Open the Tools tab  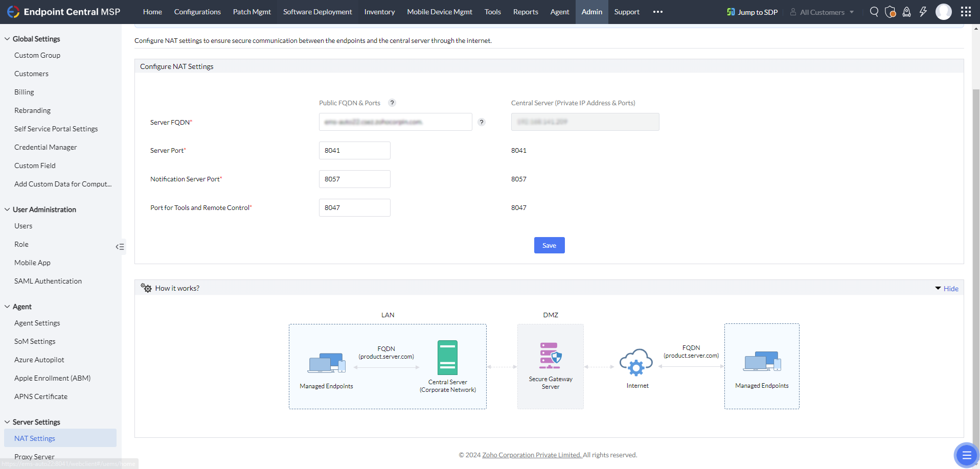493,12
